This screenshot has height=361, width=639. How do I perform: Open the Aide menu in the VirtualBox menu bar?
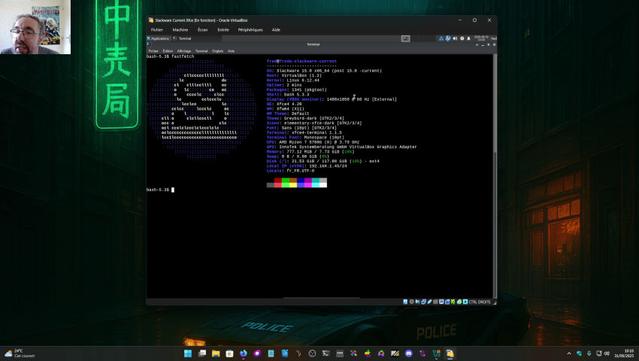tap(276, 30)
